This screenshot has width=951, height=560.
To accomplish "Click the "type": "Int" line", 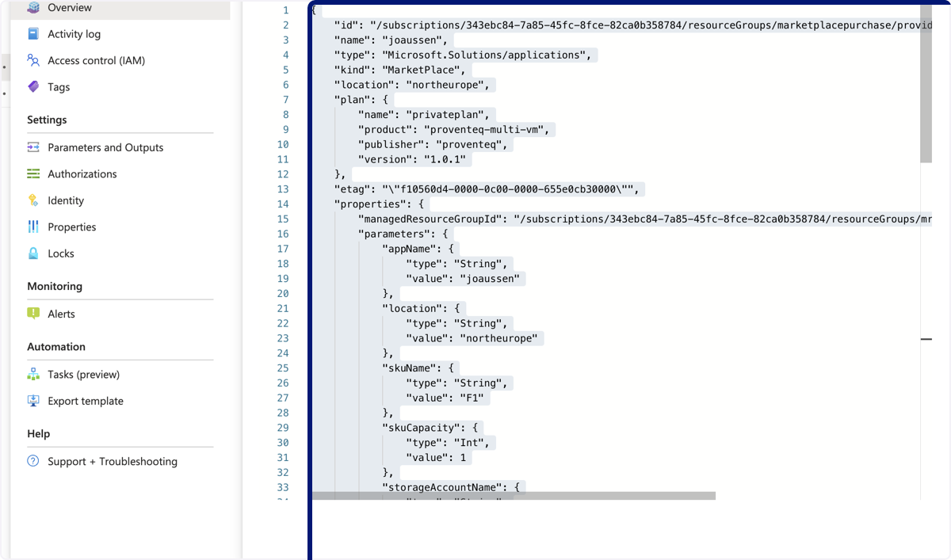I will (450, 443).
